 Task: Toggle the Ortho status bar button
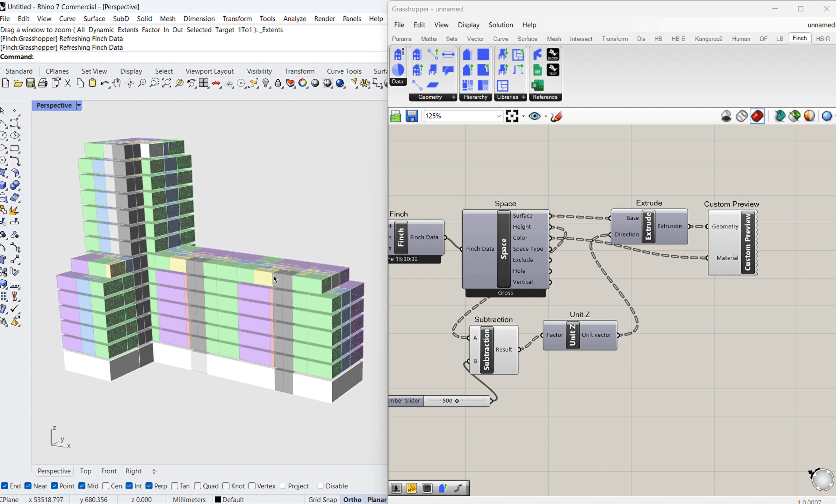pos(352,500)
